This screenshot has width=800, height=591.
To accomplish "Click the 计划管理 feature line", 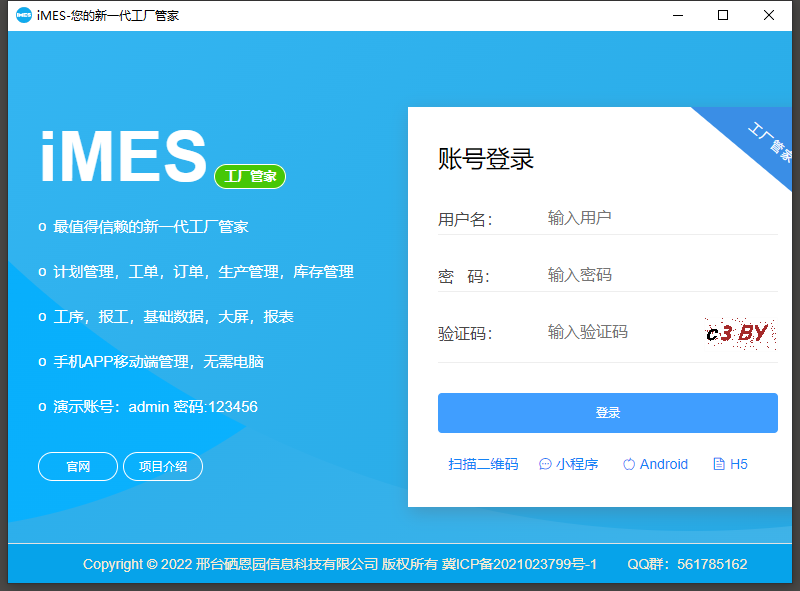I will 203,272.
